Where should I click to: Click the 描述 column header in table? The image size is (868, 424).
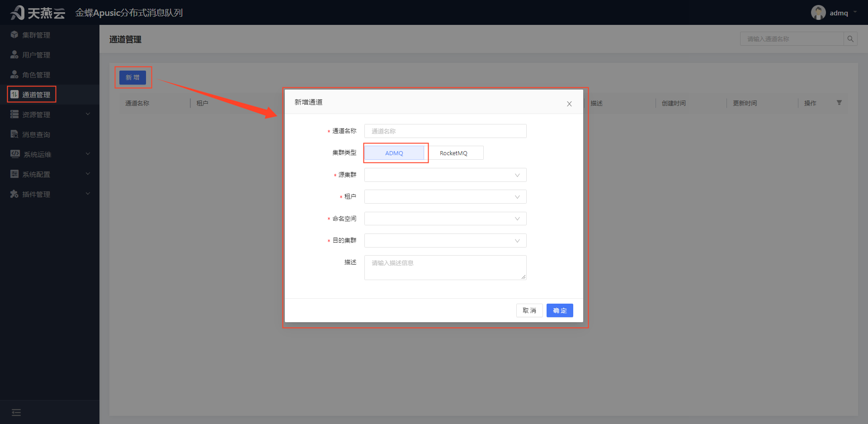597,103
